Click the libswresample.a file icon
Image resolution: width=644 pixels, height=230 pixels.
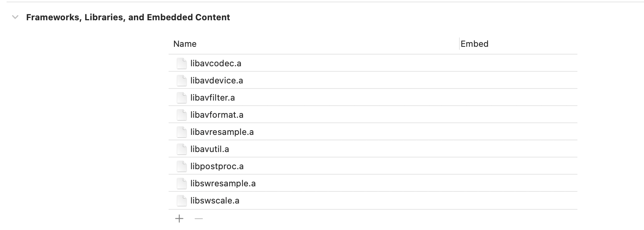(x=181, y=183)
